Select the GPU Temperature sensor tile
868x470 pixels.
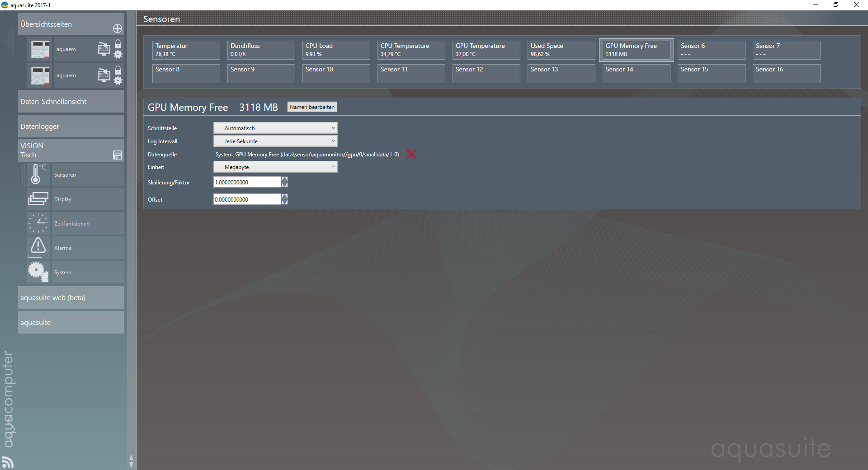[486, 50]
